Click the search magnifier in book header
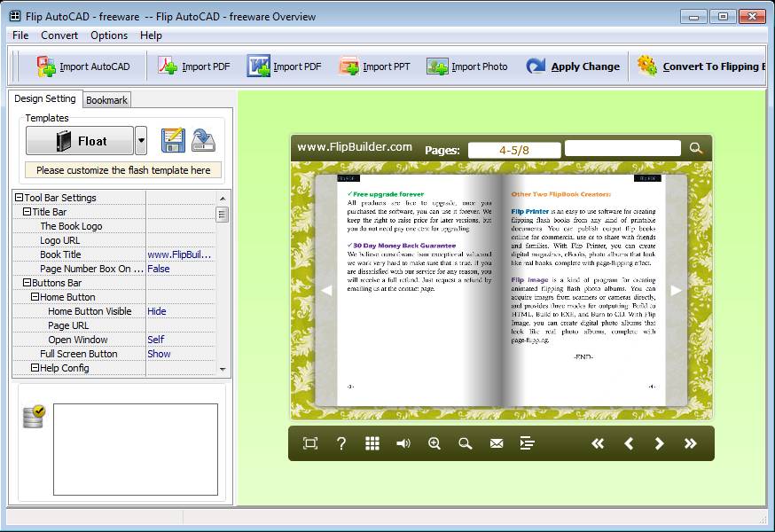The width and height of the screenshot is (775, 532). pos(696,149)
